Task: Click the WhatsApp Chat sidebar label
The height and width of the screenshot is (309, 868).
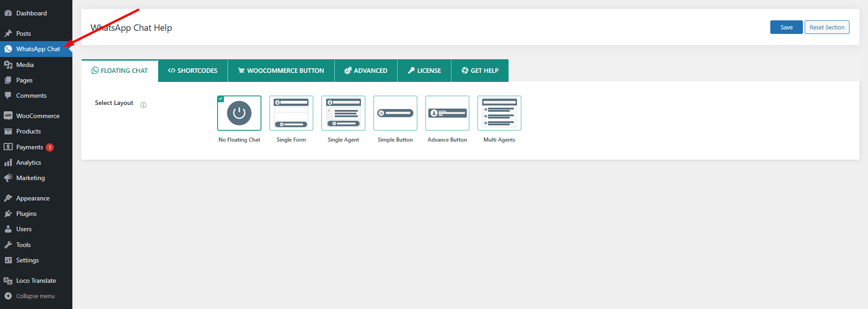Action: (x=38, y=49)
